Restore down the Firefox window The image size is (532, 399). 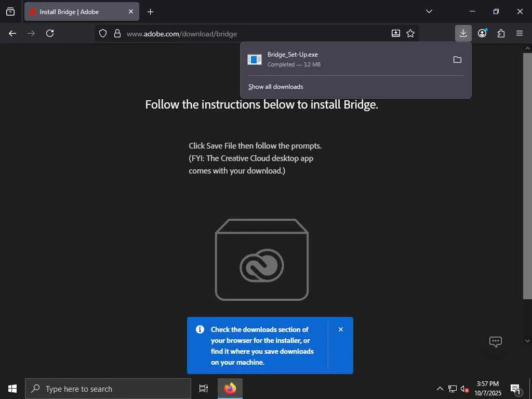coord(496,11)
